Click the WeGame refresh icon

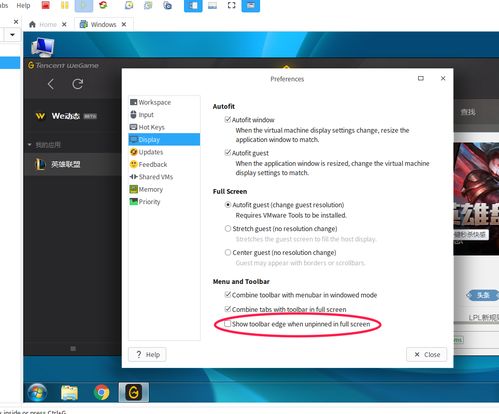pyautogui.click(x=78, y=84)
